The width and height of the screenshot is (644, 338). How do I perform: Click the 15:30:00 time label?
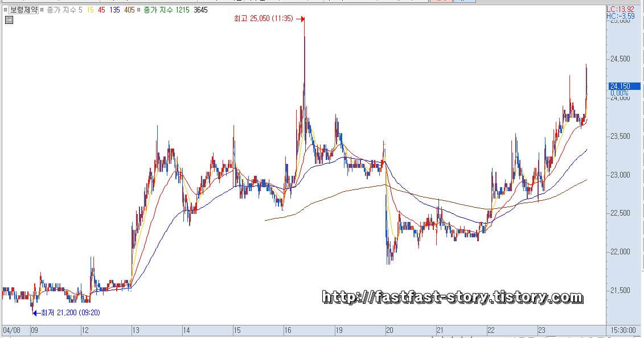(x=622, y=330)
